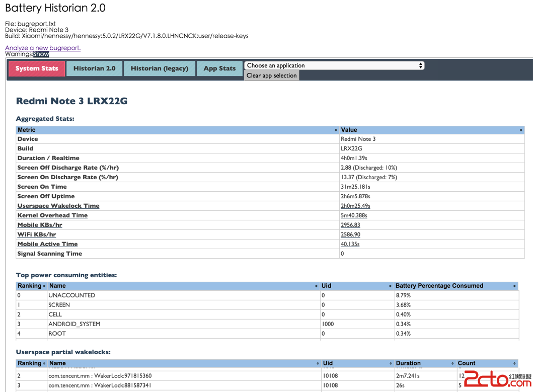The height and width of the screenshot is (392, 533).
Task: Select the WakerLock:971815360 wakelock row
Action: click(100, 376)
